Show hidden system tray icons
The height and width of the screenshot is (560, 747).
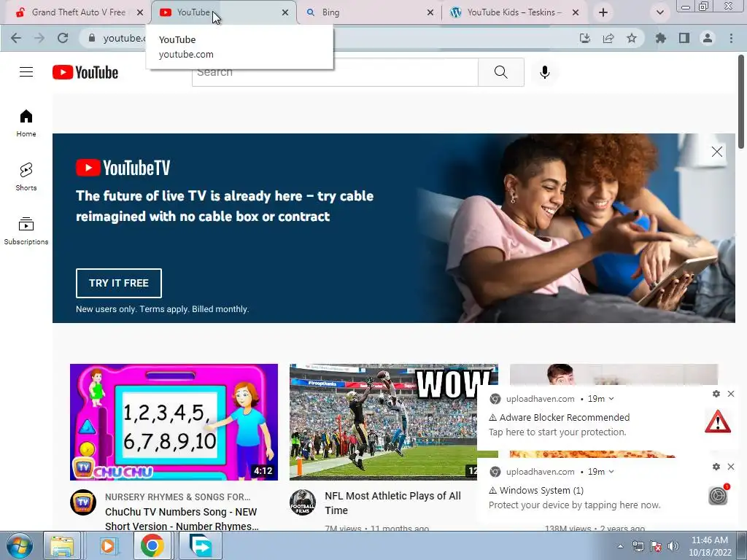620,546
